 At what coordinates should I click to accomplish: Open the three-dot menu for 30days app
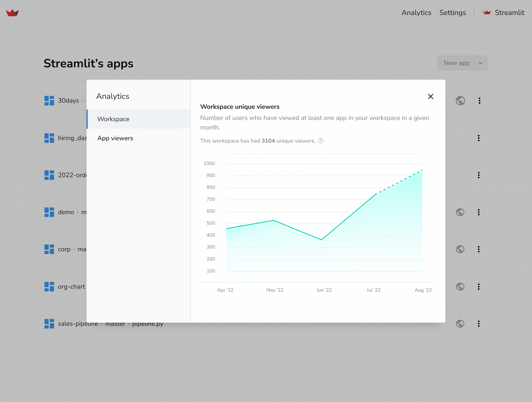[x=479, y=101]
